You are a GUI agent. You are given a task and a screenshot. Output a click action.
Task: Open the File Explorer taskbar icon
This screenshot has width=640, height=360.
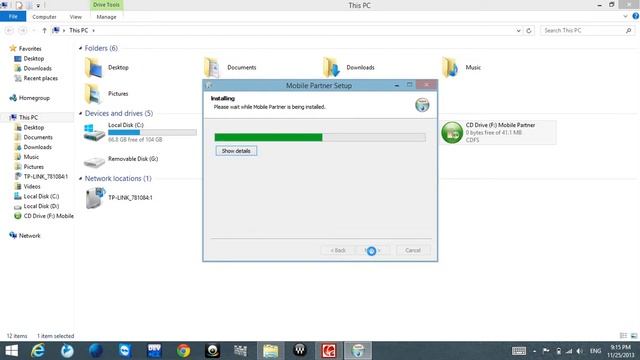pos(271,351)
